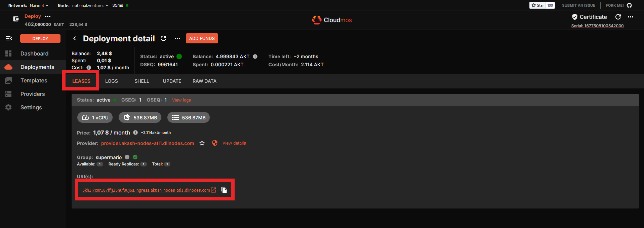The height and width of the screenshot is (228, 644).
Task: Switch to the LOGS tab
Action: coord(111,81)
